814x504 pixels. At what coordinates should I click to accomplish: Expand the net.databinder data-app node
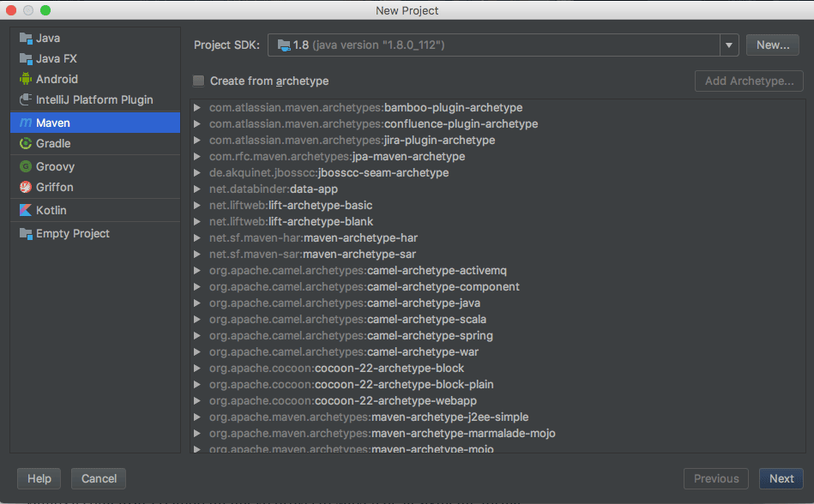click(x=197, y=189)
